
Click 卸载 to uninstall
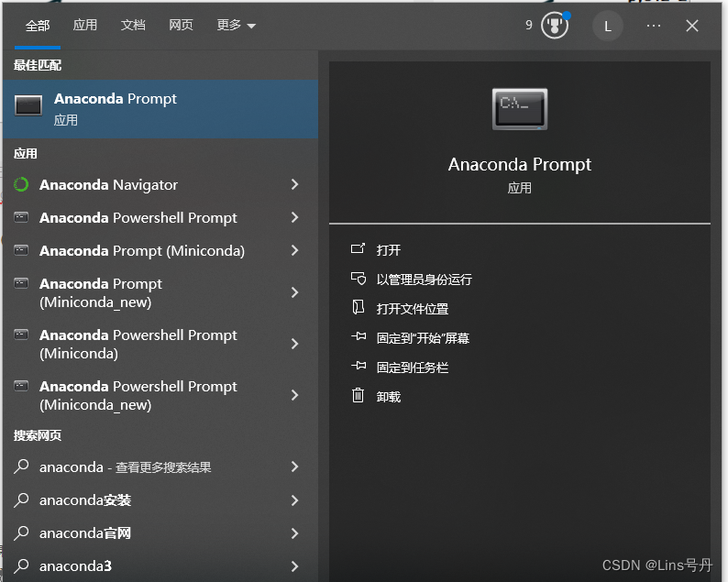click(389, 397)
